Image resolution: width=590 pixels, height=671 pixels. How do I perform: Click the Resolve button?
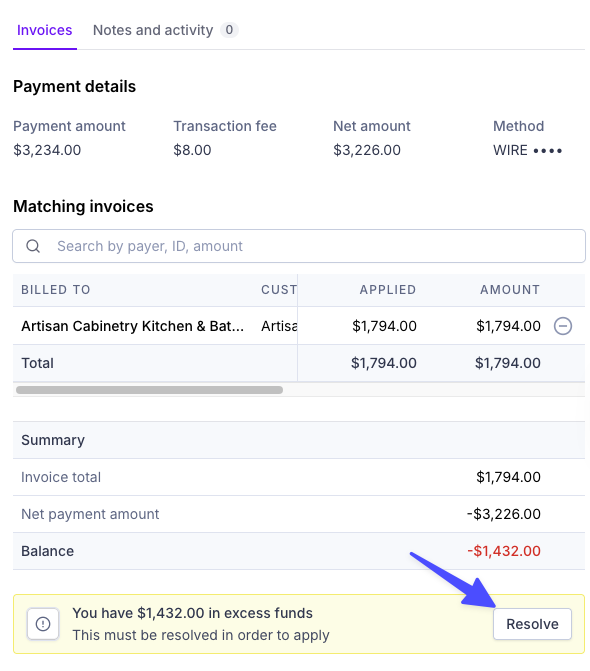point(532,624)
